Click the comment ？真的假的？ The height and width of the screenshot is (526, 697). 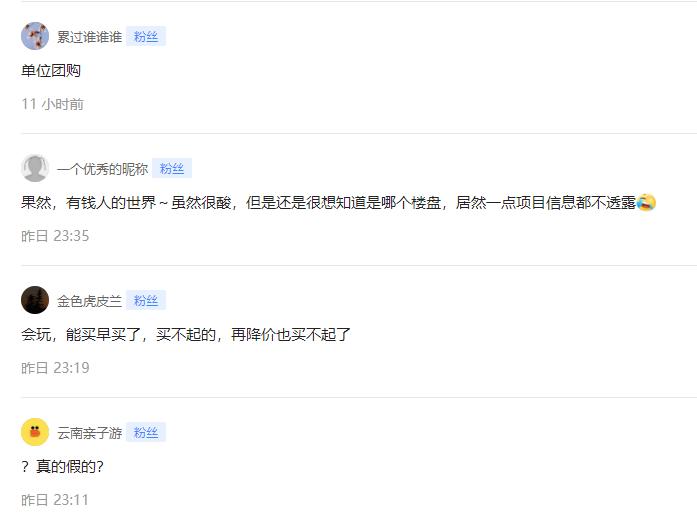(63, 467)
